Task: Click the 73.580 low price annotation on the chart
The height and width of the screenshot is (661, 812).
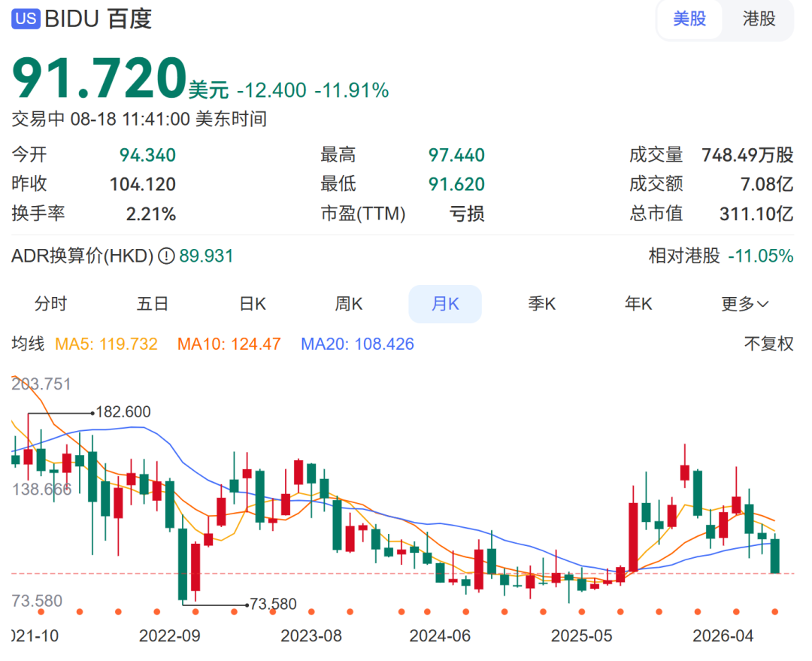Action: pyautogui.click(x=273, y=604)
